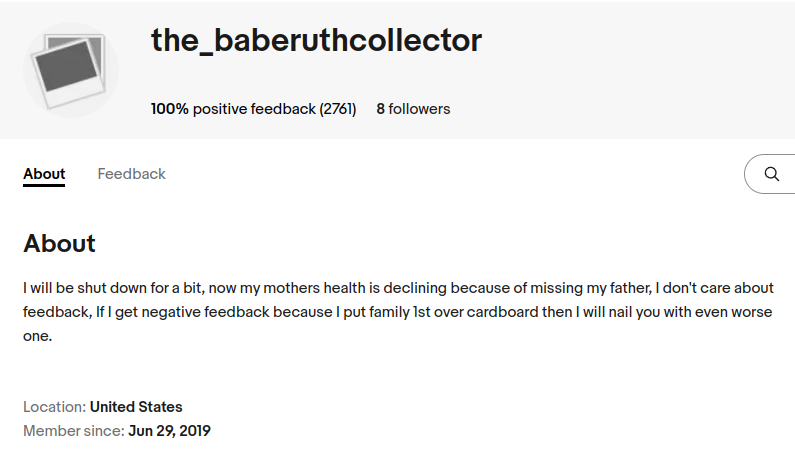Click the bold 100% feedback percentage
Viewport: 795px width, 456px height.
pos(170,109)
